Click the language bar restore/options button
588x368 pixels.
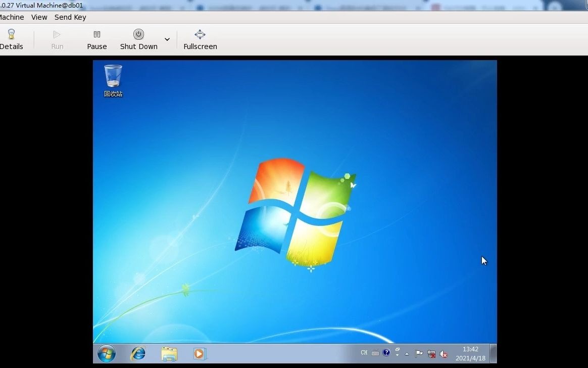coord(397,349)
